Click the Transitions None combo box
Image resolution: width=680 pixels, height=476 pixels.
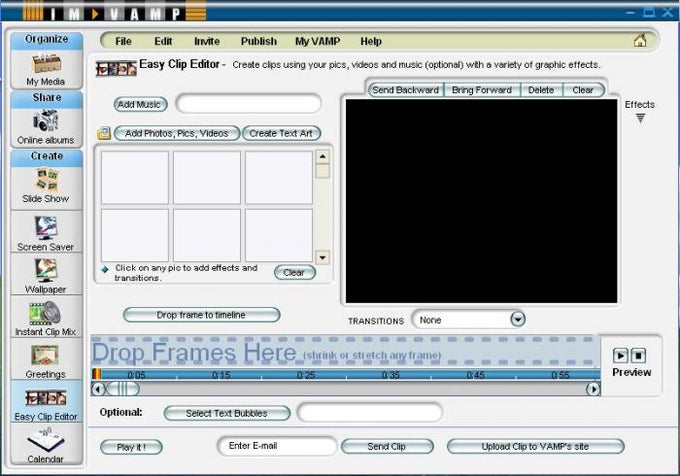(x=468, y=320)
